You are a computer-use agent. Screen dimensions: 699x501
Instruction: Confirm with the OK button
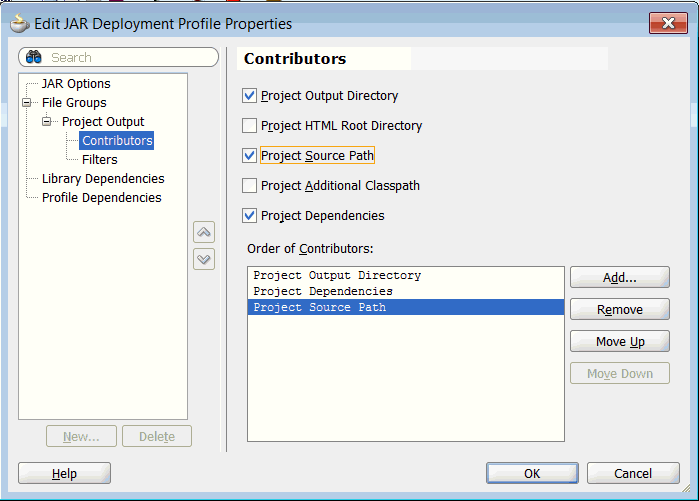coord(532,473)
